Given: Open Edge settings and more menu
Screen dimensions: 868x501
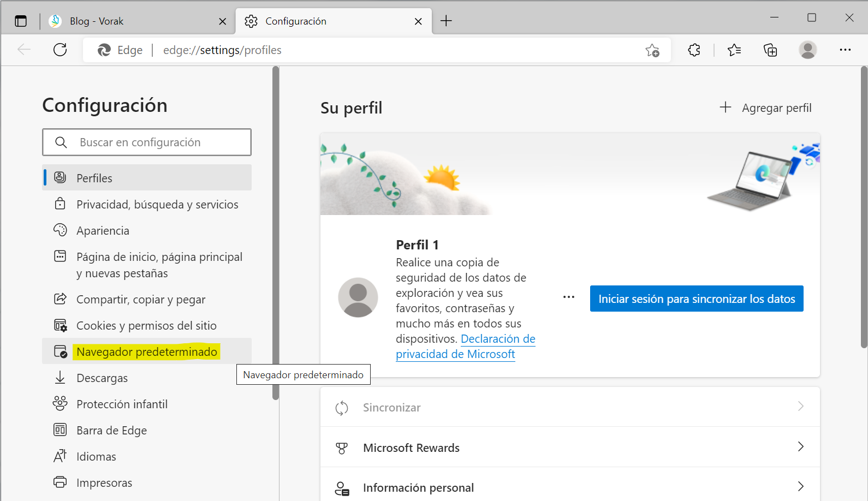Looking at the screenshot, I should tap(845, 50).
